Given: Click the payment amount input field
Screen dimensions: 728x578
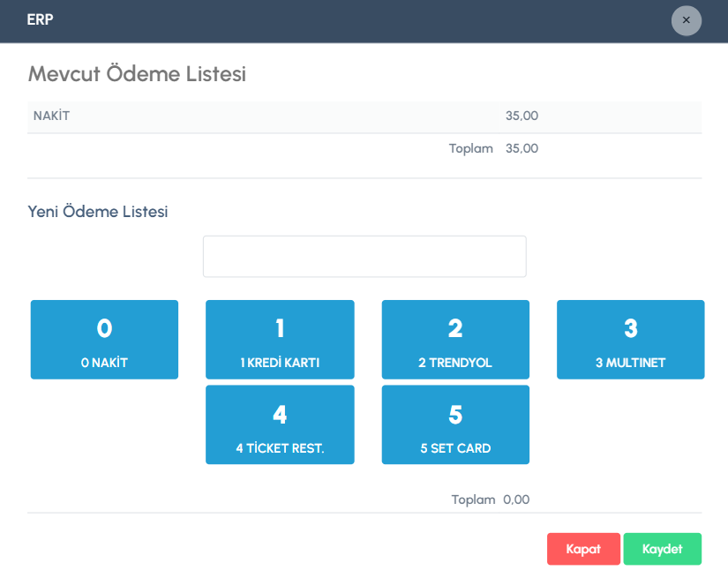Looking at the screenshot, I should [x=364, y=257].
